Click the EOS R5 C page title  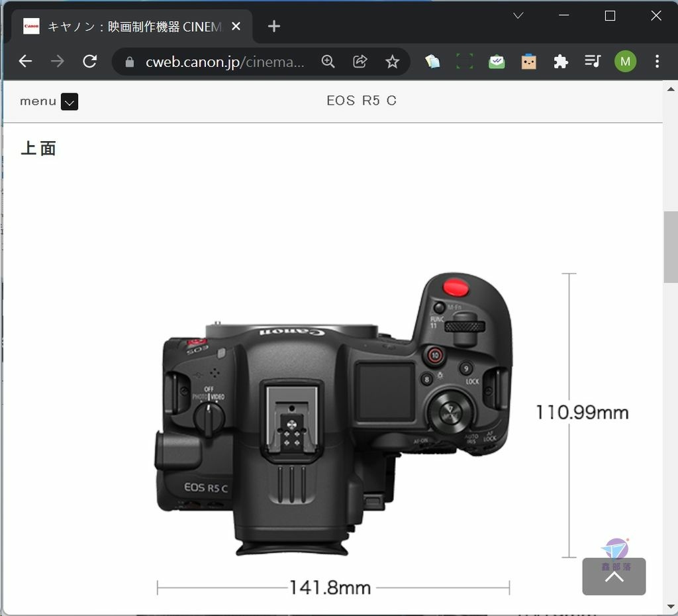pyautogui.click(x=362, y=101)
